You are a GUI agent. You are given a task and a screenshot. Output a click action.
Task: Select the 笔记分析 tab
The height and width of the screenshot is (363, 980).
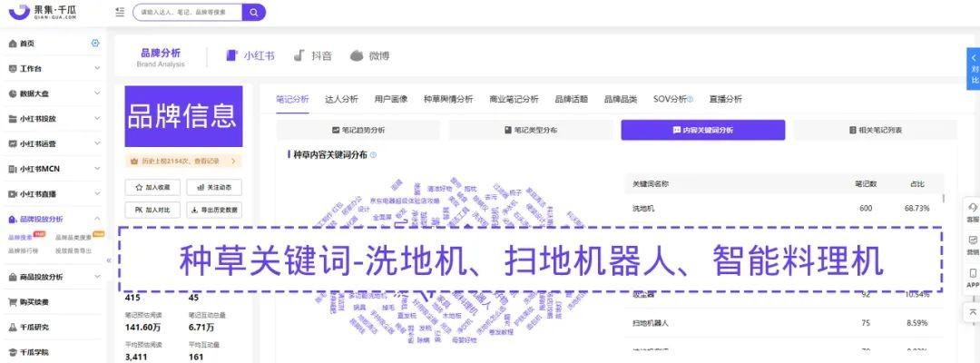tap(292, 99)
